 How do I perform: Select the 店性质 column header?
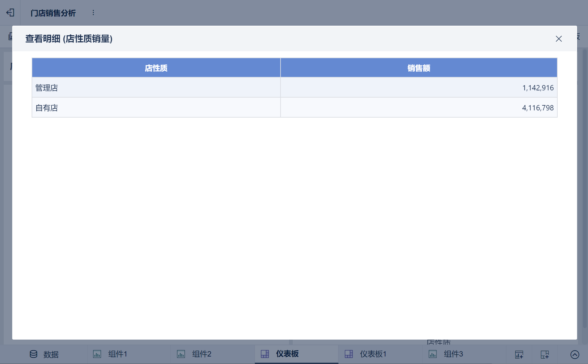156,68
